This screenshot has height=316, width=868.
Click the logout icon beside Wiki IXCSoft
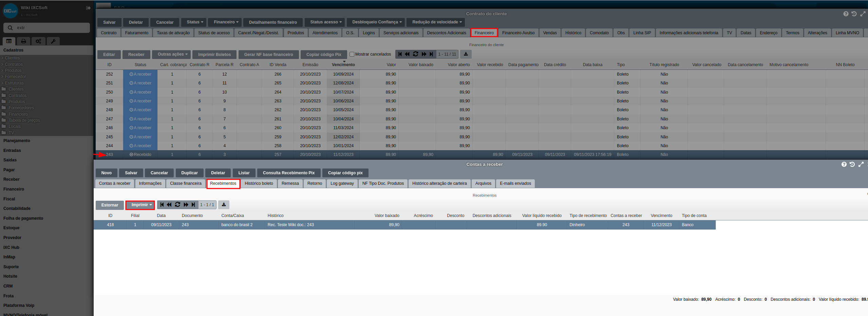pyautogui.click(x=88, y=8)
